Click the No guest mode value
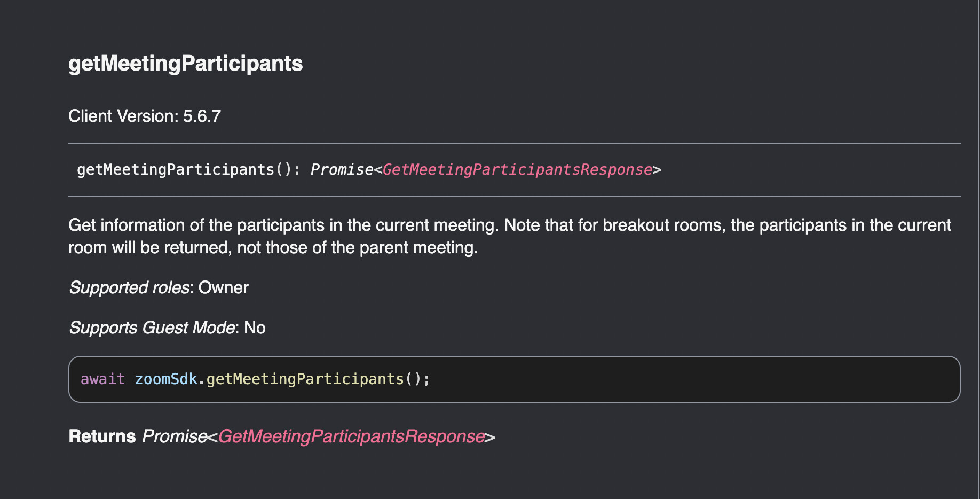The image size is (980, 499). [255, 328]
